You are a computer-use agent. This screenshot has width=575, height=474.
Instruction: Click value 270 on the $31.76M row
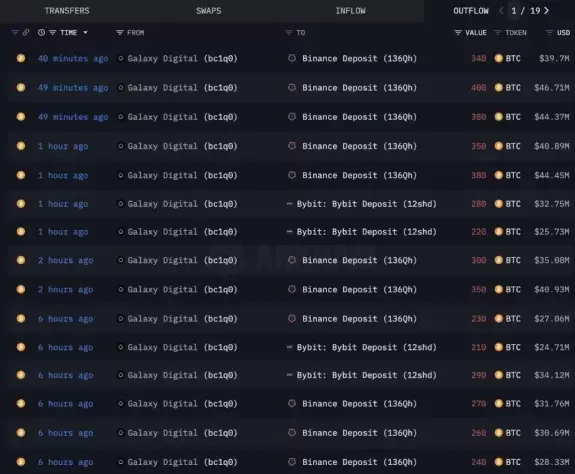(x=479, y=404)
